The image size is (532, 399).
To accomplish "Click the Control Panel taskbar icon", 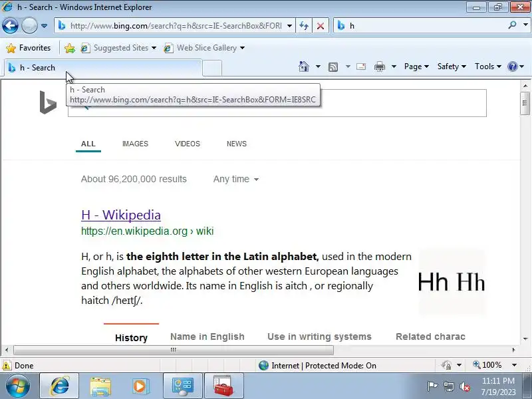I will pyautogui.click(x=183, y=386).
